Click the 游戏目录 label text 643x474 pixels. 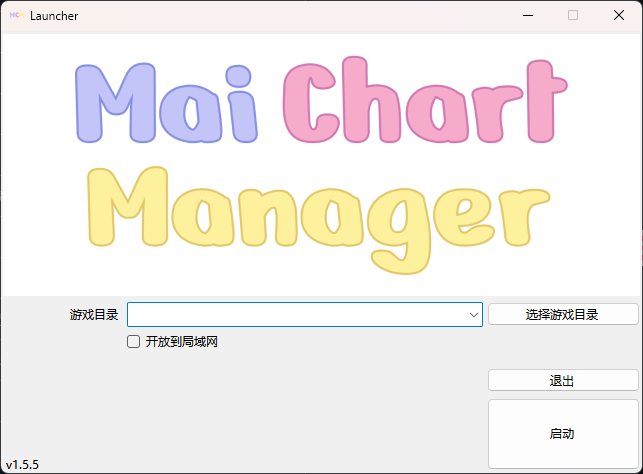click(94, 315)
